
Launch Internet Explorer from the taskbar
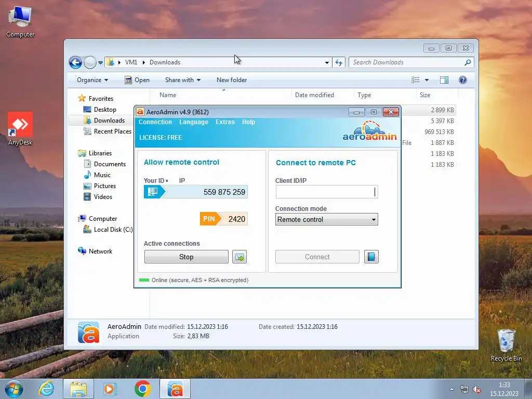[46, 389]
